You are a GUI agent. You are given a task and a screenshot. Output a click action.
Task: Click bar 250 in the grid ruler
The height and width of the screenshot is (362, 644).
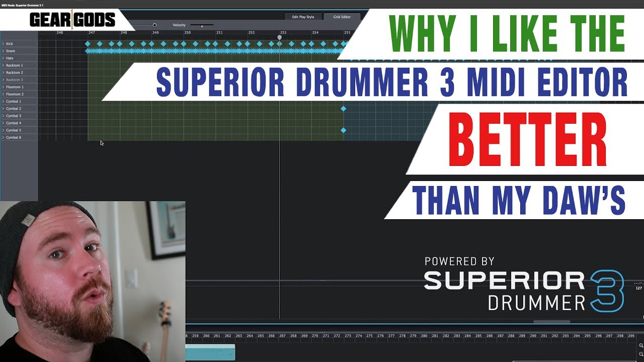pyautogui.click(x=187, y=33)
